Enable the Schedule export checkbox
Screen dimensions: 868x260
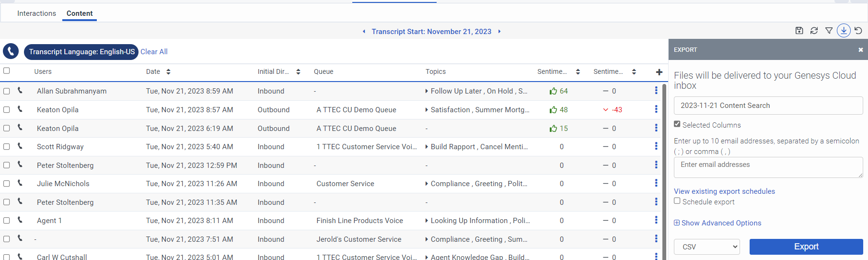pos(677,201)
